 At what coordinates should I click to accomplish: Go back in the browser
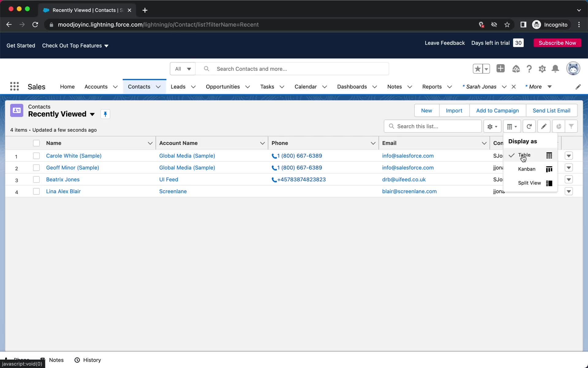[x=9, y=25]
